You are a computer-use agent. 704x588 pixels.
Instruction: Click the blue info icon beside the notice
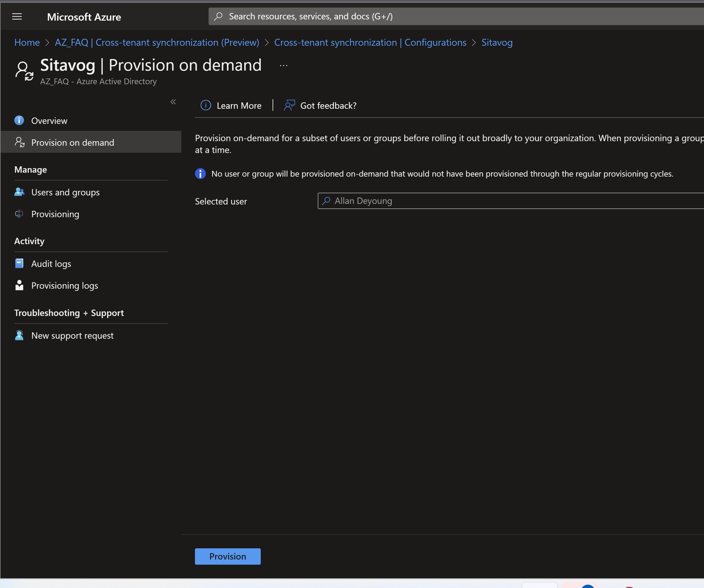click(200, 174)
